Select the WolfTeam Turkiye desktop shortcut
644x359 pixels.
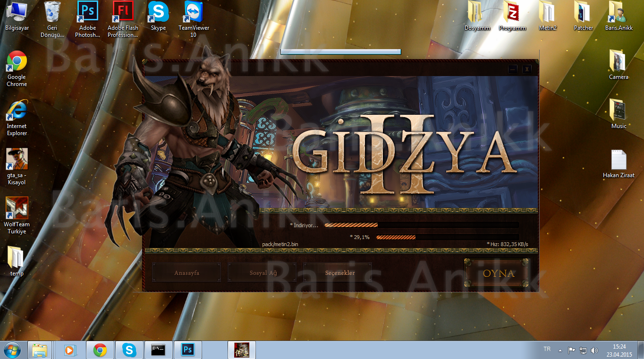17,216
